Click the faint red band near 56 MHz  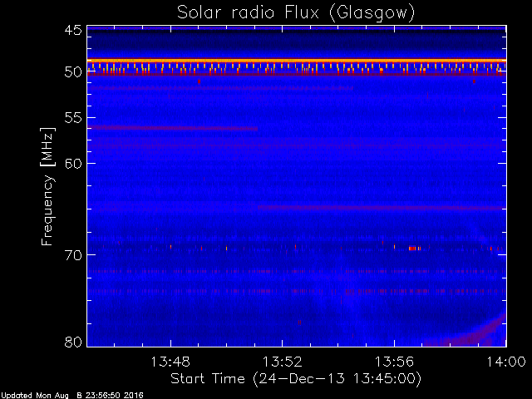172,128
